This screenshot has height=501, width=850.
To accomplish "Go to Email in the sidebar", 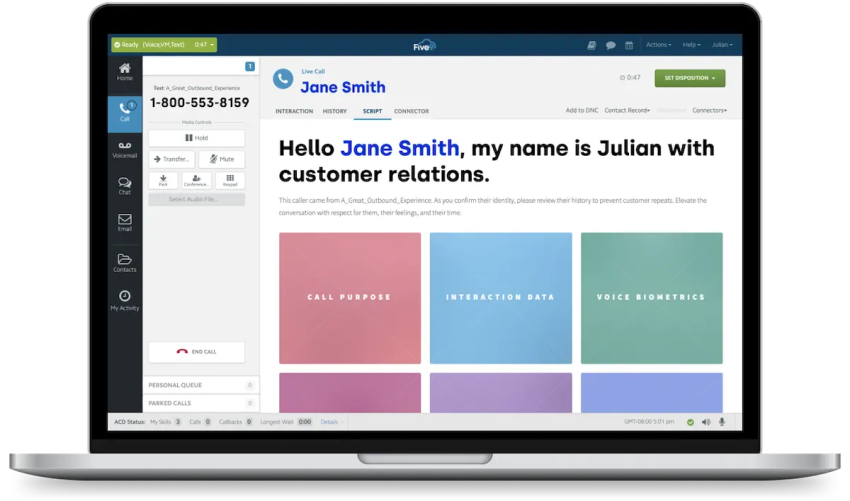I will click(x=125, y=222).
